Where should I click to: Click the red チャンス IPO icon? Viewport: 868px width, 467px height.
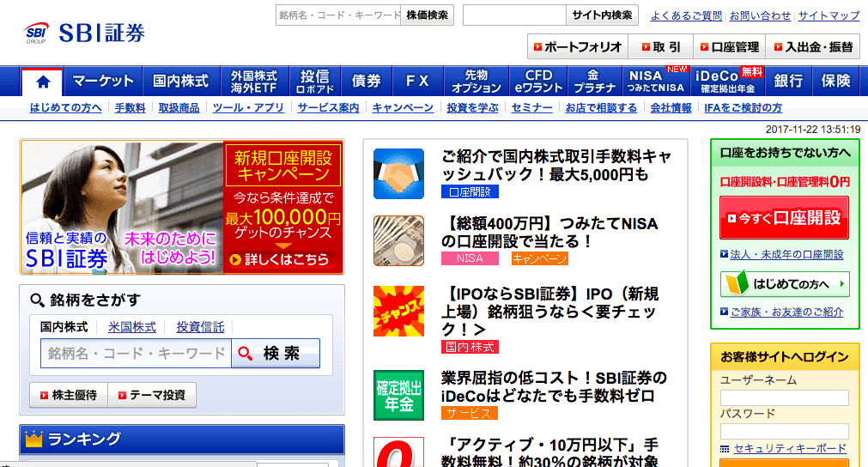point(398,311)
